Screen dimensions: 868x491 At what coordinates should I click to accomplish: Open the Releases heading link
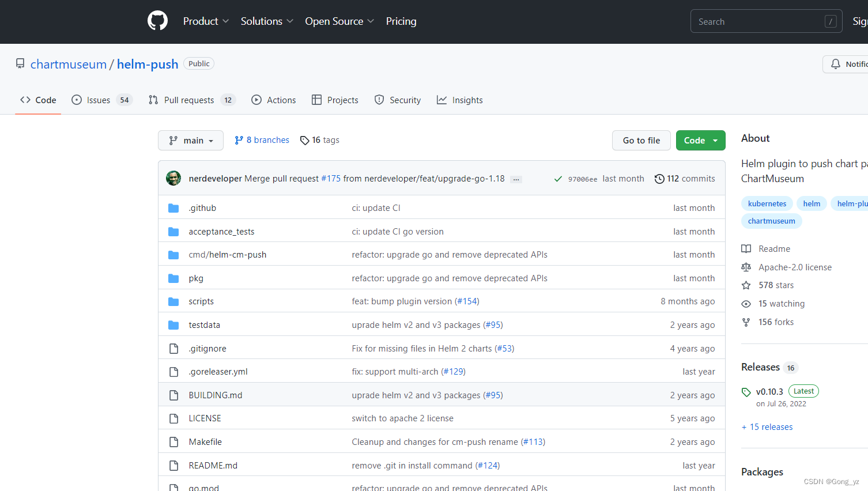point(760,367)
